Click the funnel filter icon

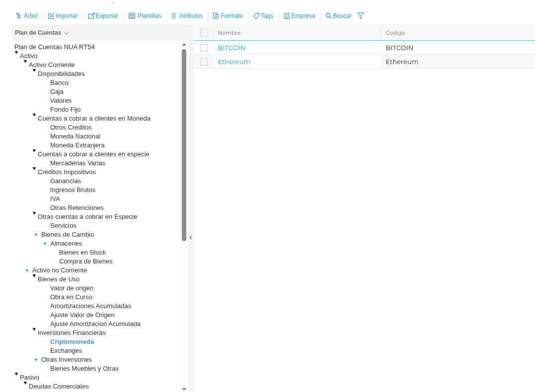pos(361,16)
